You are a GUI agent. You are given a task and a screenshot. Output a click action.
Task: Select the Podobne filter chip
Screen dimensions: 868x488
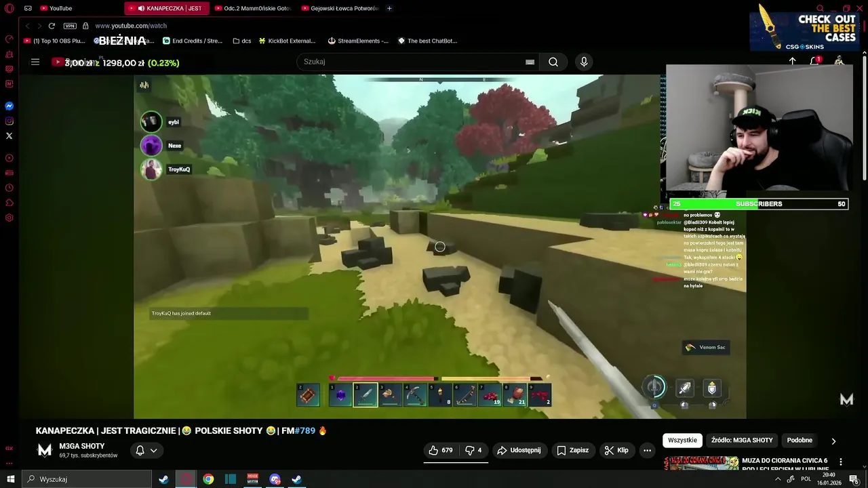tap(800, 440)
